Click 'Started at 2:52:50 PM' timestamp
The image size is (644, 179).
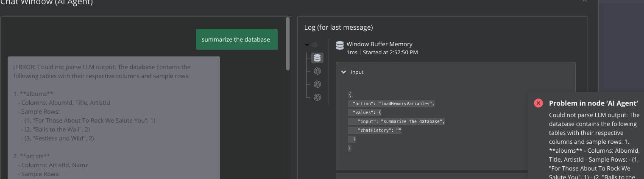coord(390,53)
